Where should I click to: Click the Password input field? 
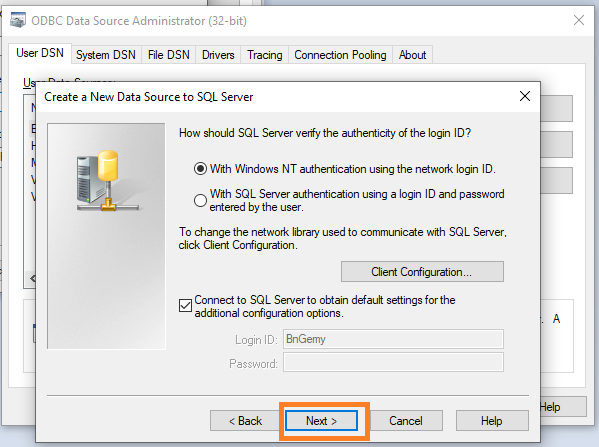(x=393, y=362)
